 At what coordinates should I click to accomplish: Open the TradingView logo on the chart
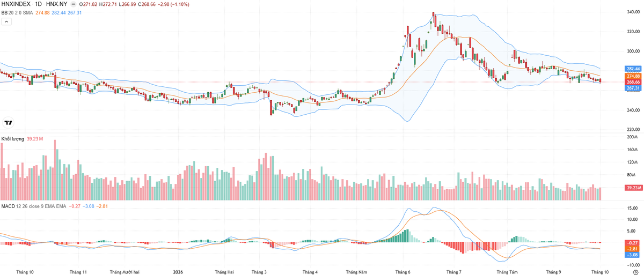(x=8, y=123)
